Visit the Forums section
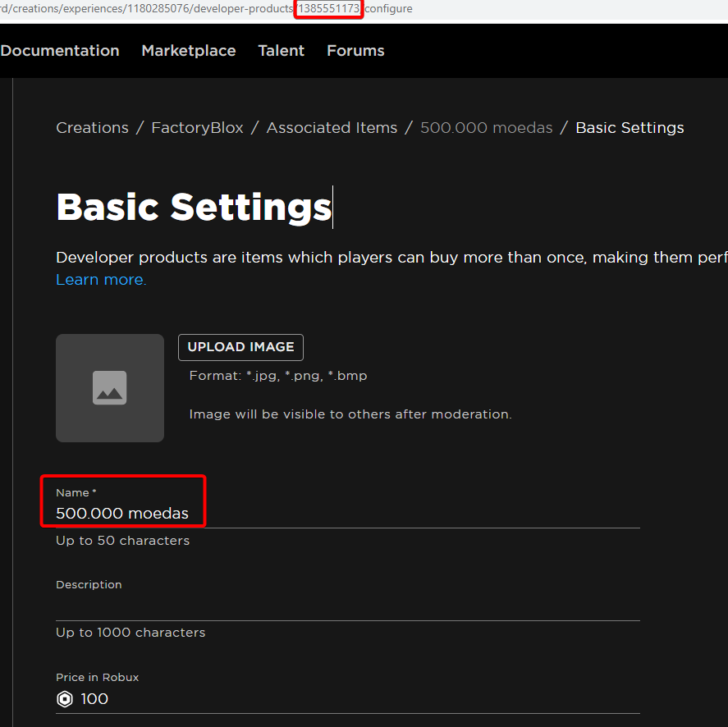Viewport: 728px width, 727px height. [355, 50]
